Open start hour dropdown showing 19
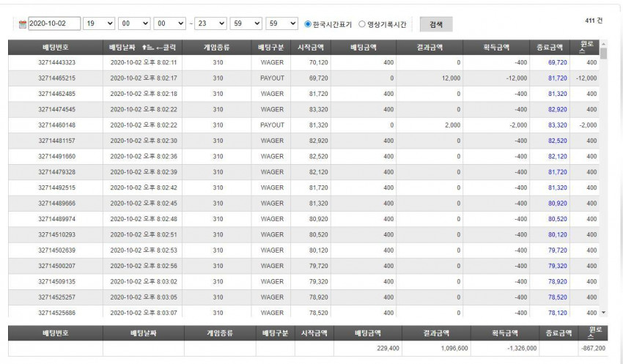 click(98, 23)
